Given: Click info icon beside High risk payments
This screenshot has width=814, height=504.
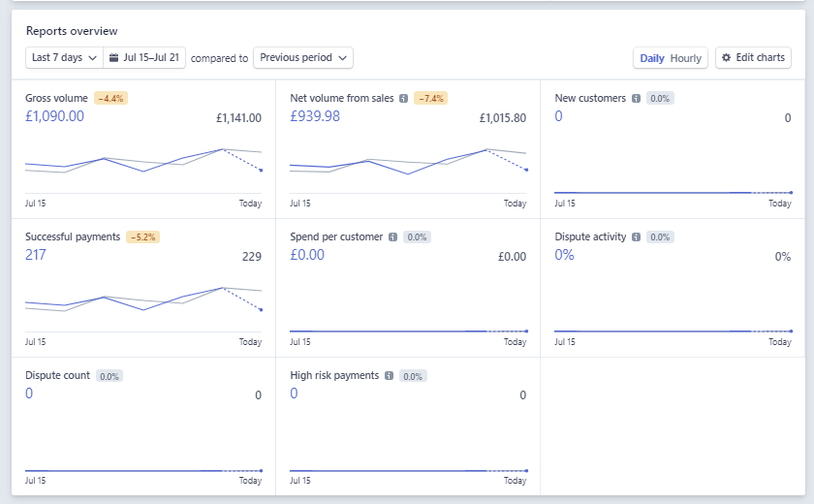Looking at the screenshot, I should pyautogui.click(x=389, y=376).
